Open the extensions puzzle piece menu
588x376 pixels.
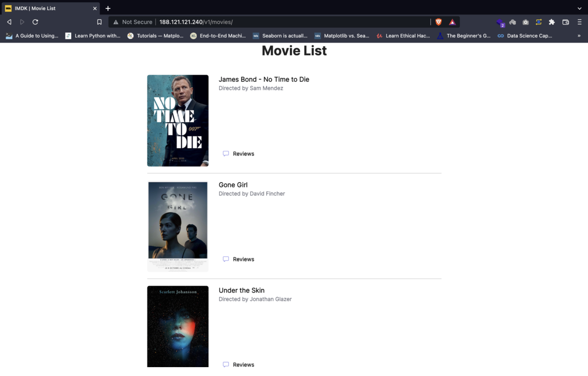click(x=552, y=22)
